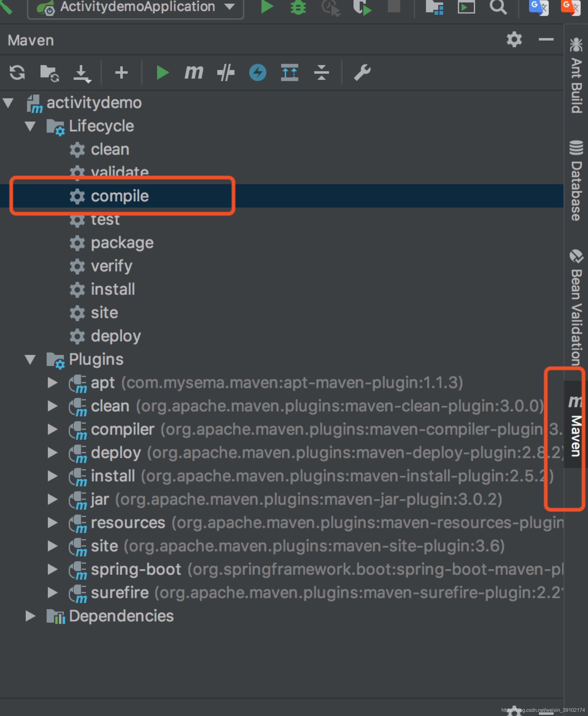Select the test lifecycle goal
This screenshot has height=716, width=588.
point(282,219)
